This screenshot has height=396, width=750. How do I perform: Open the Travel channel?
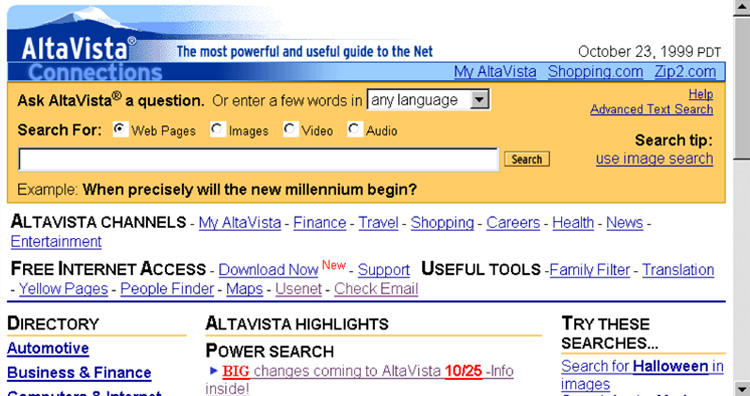pos(378,223)
